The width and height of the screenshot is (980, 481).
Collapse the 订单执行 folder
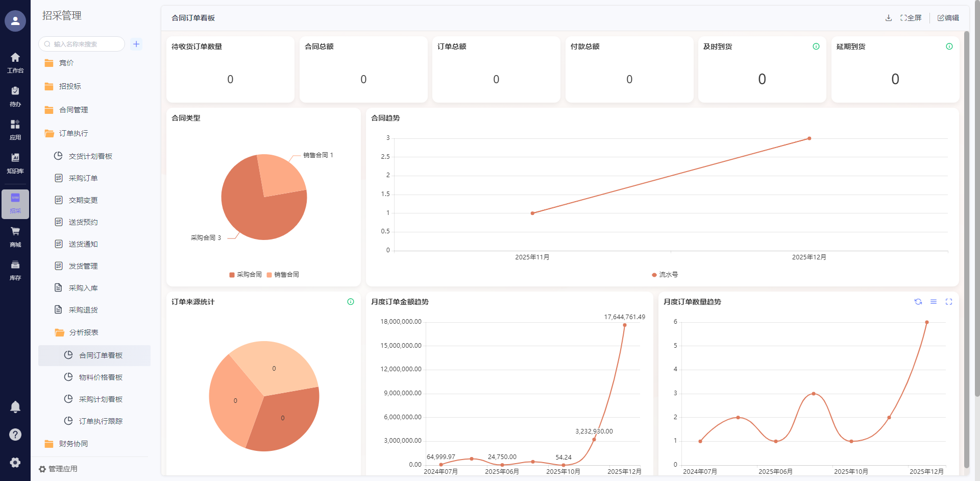click(x=73, y=133)
